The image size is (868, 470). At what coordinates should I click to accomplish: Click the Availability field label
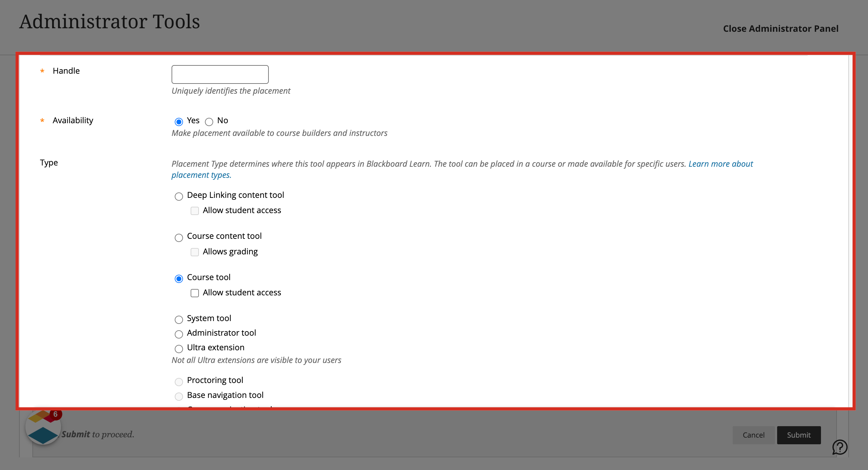click(73, 120)
